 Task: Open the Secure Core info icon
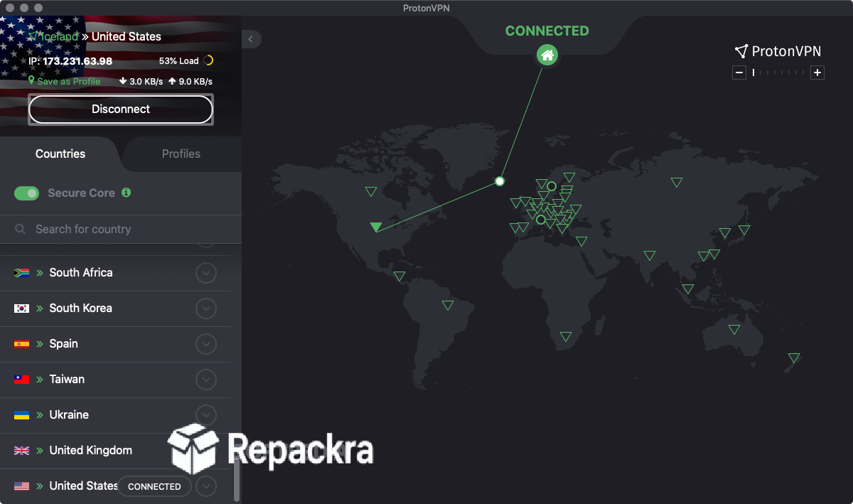126,193
